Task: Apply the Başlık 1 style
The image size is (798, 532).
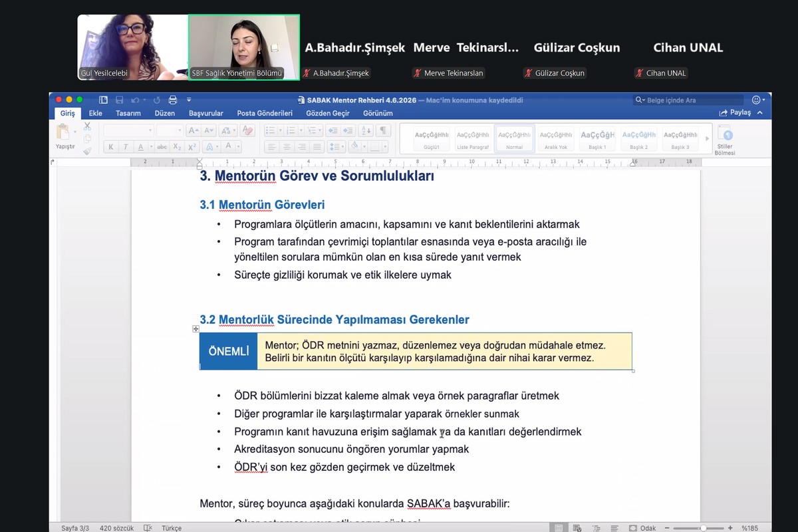Action: [x=597, y=138]
